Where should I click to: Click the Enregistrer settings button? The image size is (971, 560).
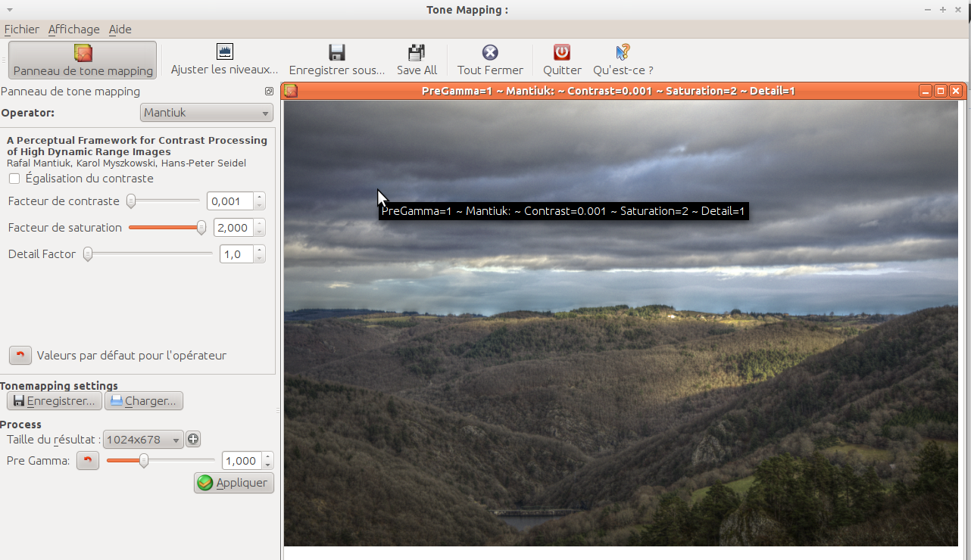pos(55,401)
